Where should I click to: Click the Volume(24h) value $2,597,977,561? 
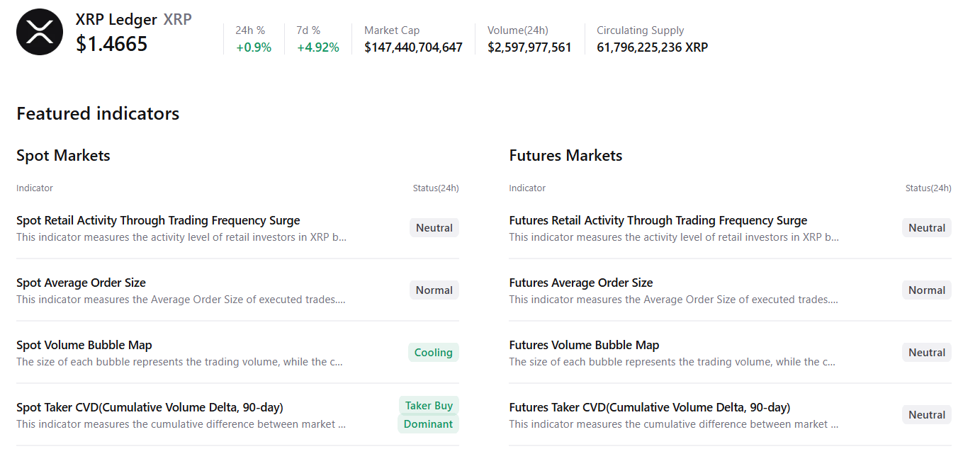[x=529, y=47]
